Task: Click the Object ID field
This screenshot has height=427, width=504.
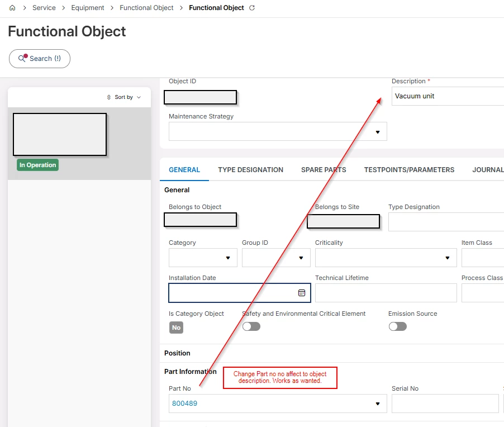Action: (x=200, y=97)
